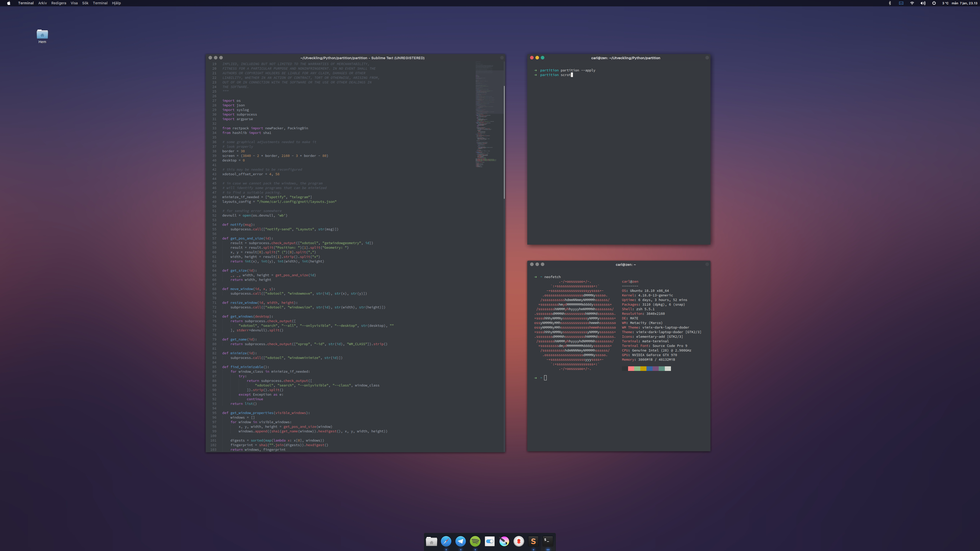Click the date and time clock
Screen dimensions: 980x551
tap(964, 3)
